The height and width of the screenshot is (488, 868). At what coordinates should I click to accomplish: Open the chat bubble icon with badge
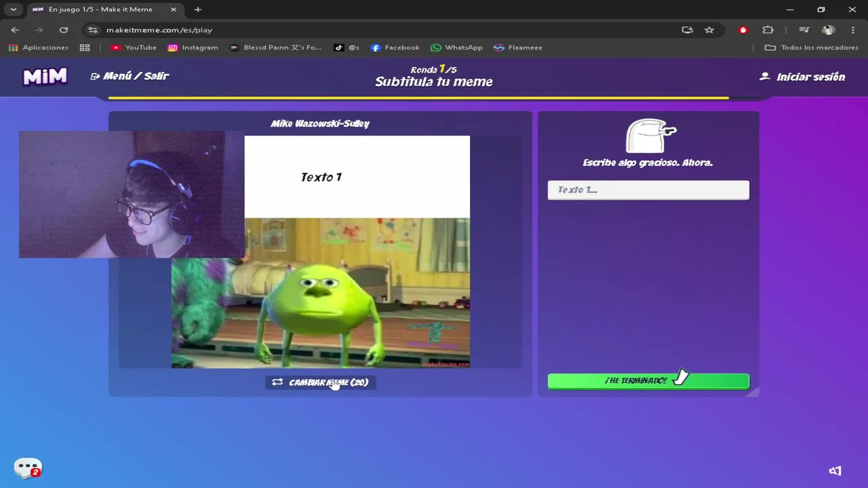coord(28,468)
